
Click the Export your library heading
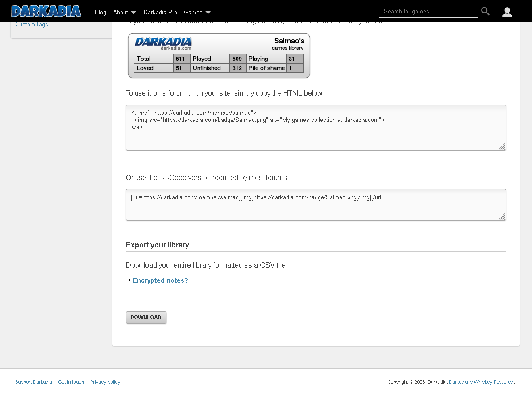click(158, 245)
